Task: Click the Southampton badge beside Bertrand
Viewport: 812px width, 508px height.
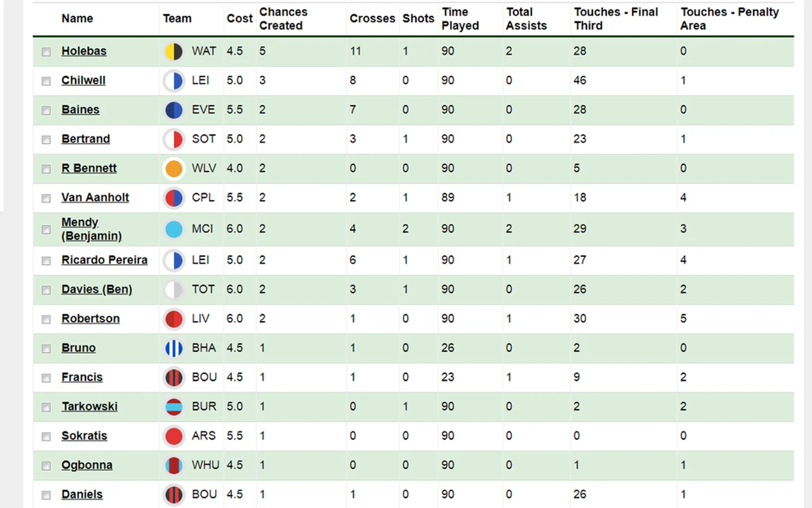Action: 174,140
